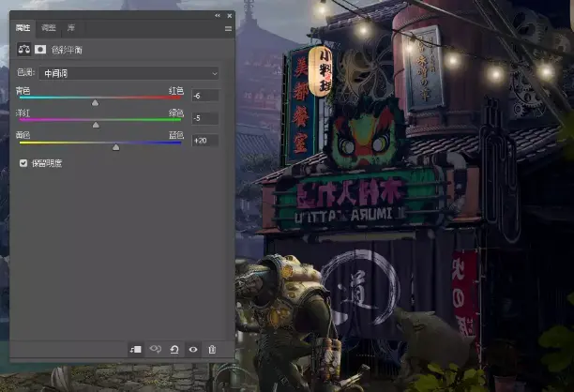Image resolution: width=574 pixels, height=392 pixels.
Task: Click the yellow-blue value field showing +20
Action: coord(205,141)
